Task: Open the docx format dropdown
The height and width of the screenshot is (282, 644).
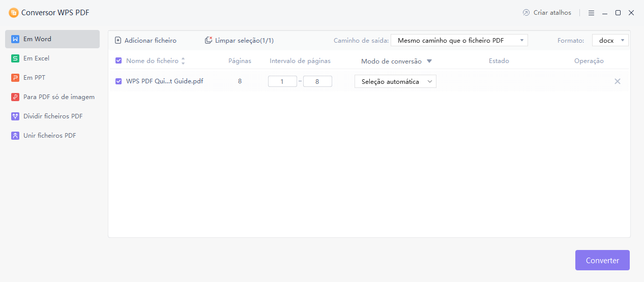Action: coord(610,40)
